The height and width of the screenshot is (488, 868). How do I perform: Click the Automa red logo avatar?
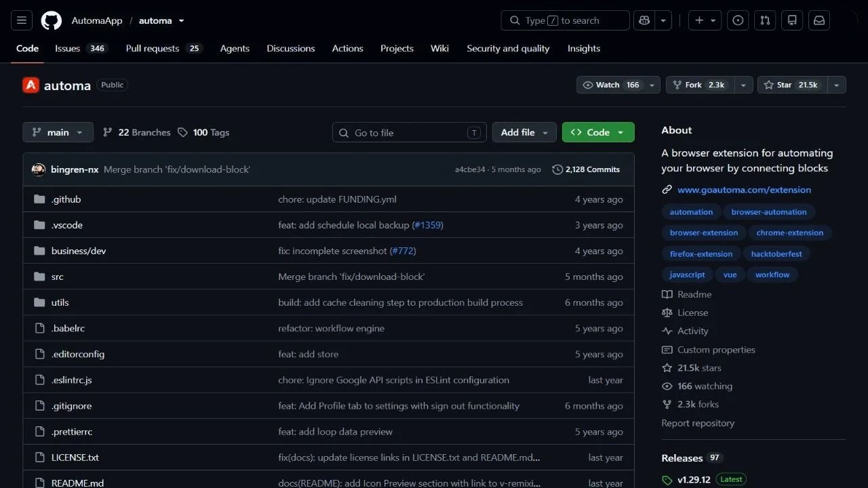(x=31, y=85)
